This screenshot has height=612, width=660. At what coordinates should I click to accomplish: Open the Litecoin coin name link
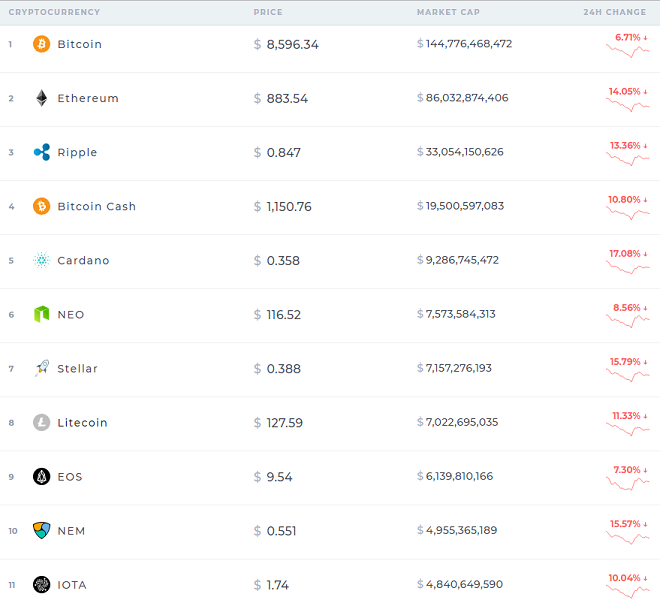coord(82,423)
